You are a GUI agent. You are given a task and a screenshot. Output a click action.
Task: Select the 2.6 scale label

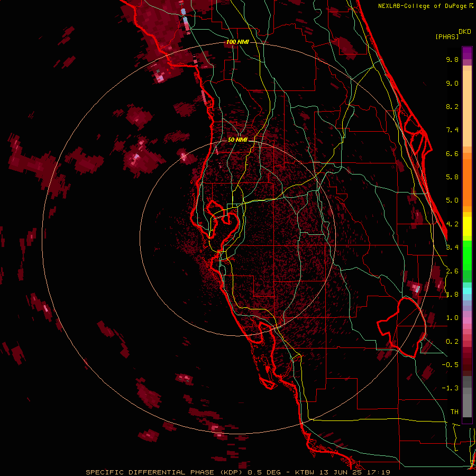coord(452,271)
